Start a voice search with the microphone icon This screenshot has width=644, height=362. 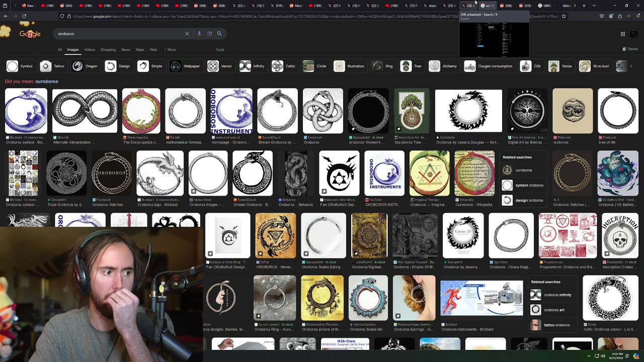[199, 34]
